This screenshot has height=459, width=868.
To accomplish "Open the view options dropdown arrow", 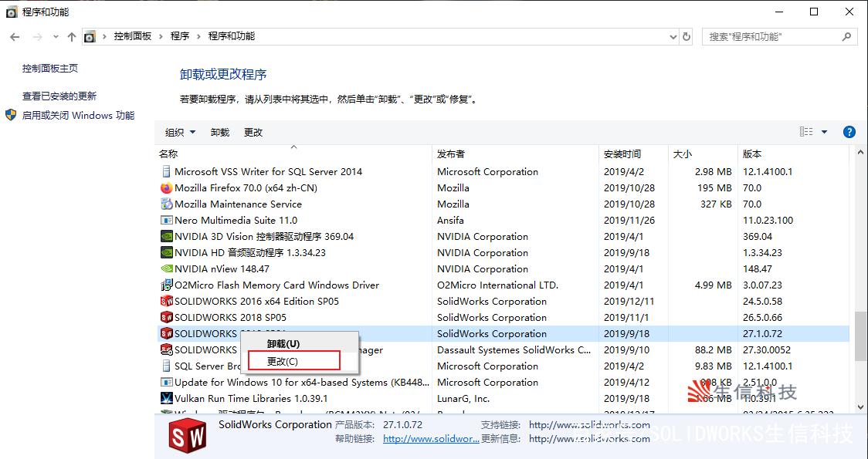I will (x=824, y=132).
